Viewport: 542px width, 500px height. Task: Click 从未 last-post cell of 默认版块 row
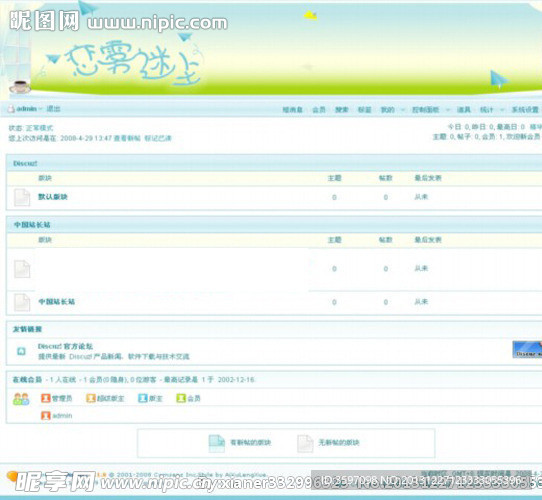click(421, 197)
